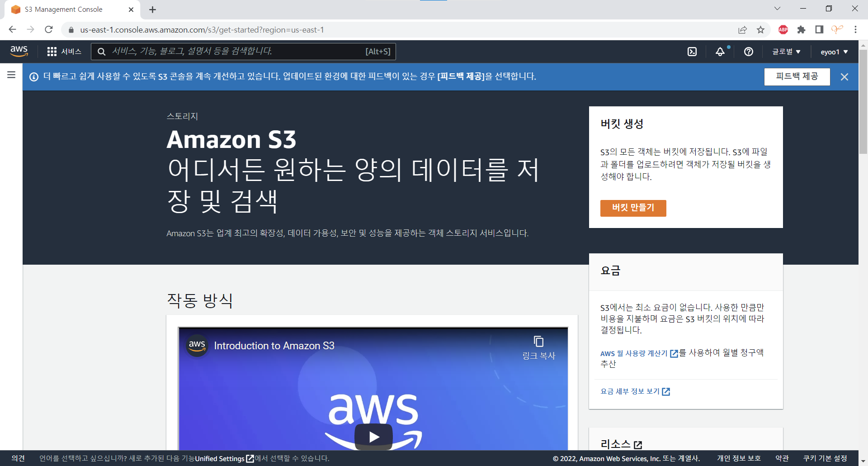Open the Chrome three-dot menu
The height and width of the screenshot is (466, 868).
855,30
